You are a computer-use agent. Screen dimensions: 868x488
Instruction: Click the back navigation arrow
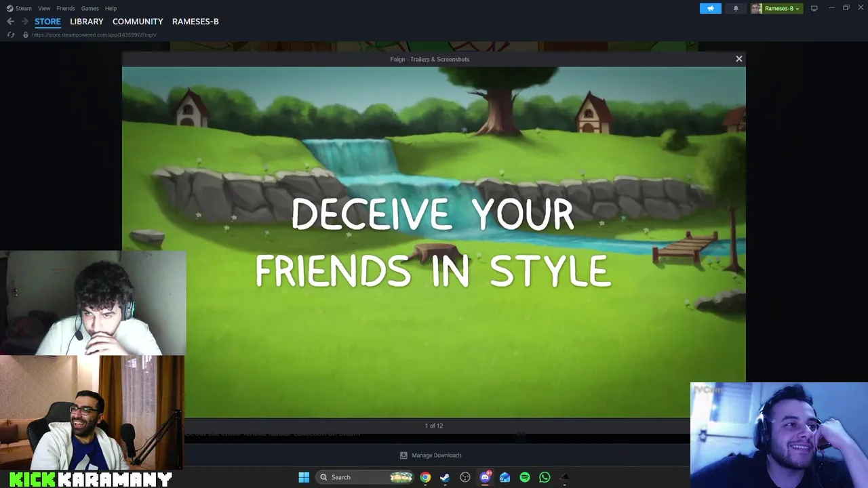point(10,22)
